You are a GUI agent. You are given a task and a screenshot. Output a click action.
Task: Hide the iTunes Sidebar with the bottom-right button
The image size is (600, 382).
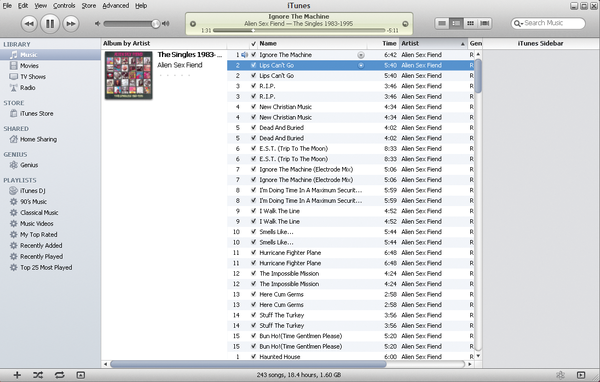click(581, 375)
